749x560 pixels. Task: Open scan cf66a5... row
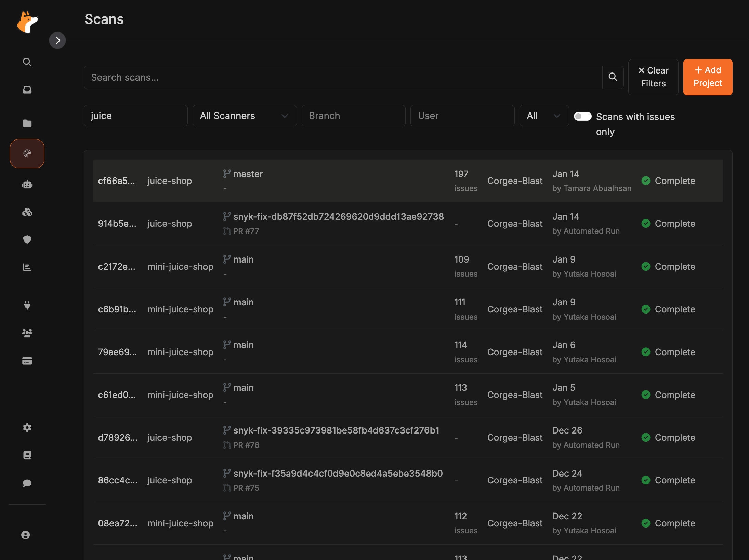408,181
